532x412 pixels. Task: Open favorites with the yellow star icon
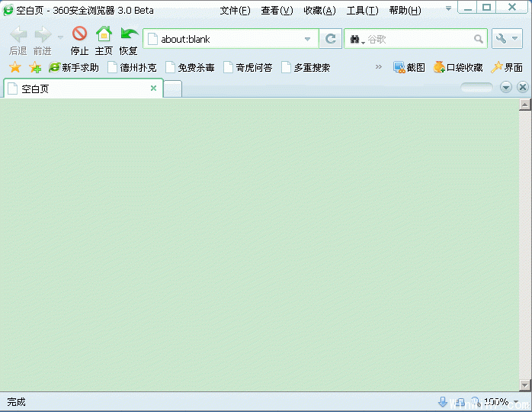[x=15, y=67]
